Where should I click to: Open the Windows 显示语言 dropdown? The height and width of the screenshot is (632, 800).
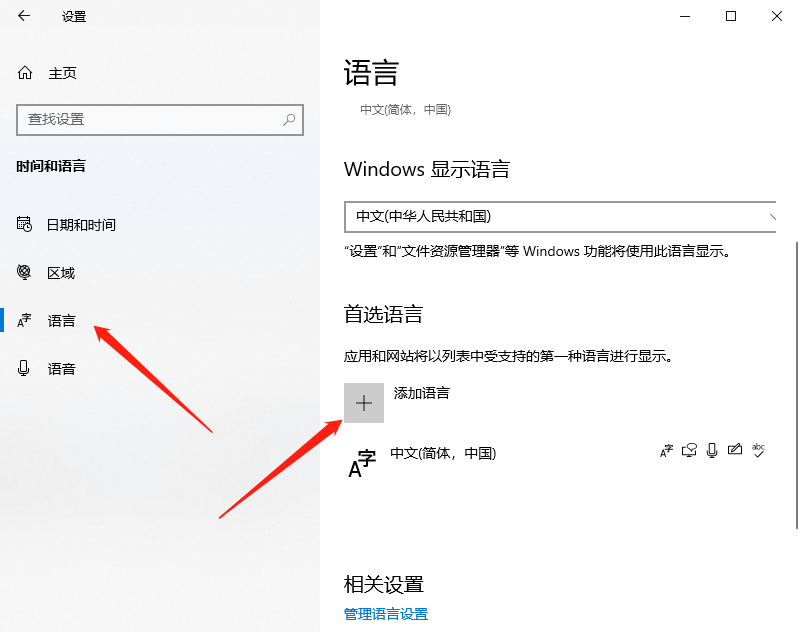click(x=560, y=217)
